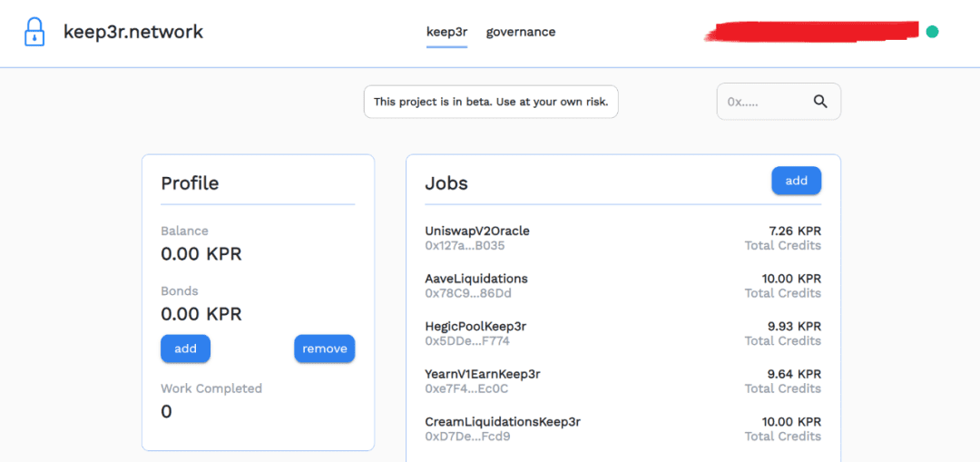Switch to the governance tab

coord(521,32)
